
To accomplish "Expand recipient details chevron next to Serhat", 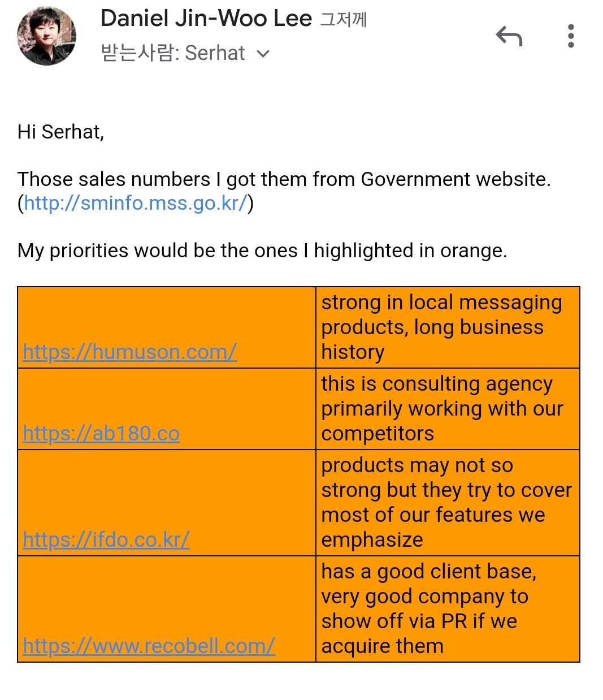I will pyautogui.click(x=263, y=54).
